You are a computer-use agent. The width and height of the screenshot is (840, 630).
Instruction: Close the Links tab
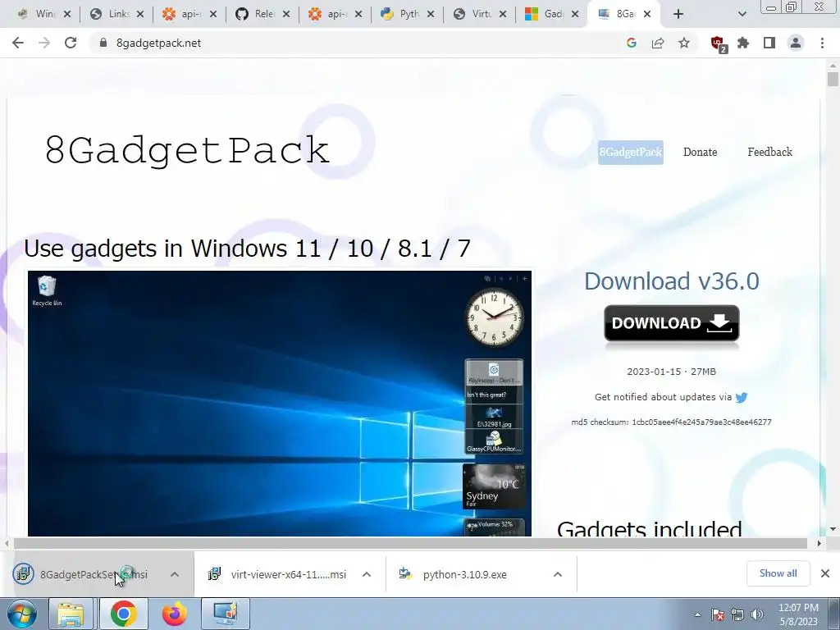pyautogui.click(x=140, y=14)
